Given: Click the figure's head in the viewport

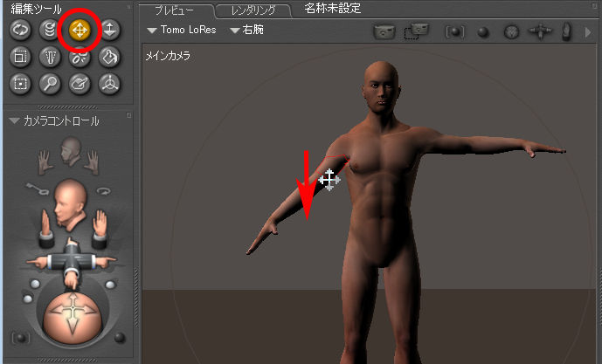Looking at the screenshot, I should click(381, 86).
